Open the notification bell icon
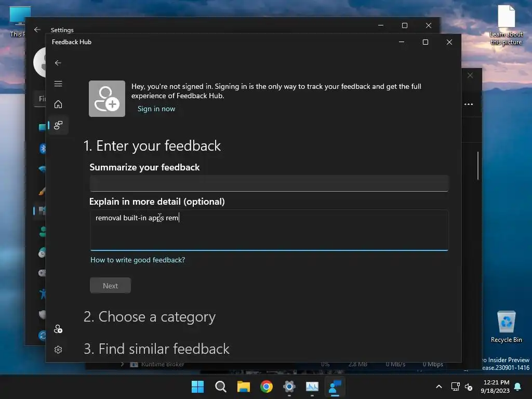 click(518, 387)
